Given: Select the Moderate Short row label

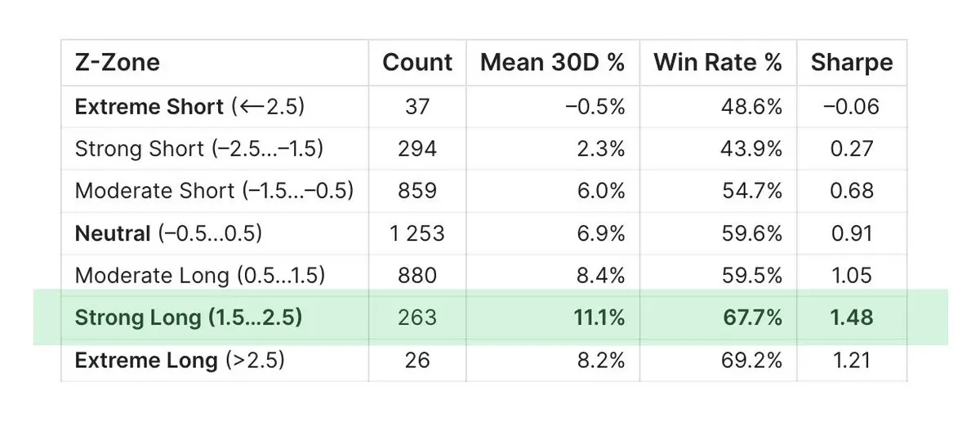Looking at the screenshot, I should [214, 191].
